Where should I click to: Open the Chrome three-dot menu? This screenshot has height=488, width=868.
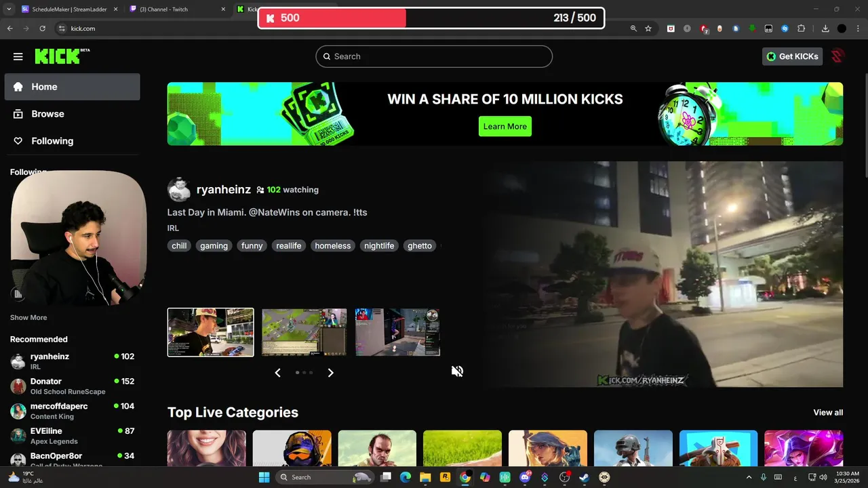[x=858, y=28]
